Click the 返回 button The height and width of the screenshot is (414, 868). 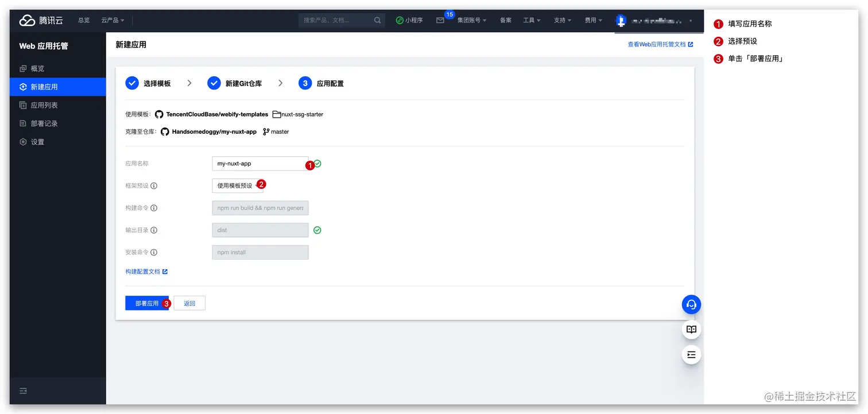pos(189,303)
